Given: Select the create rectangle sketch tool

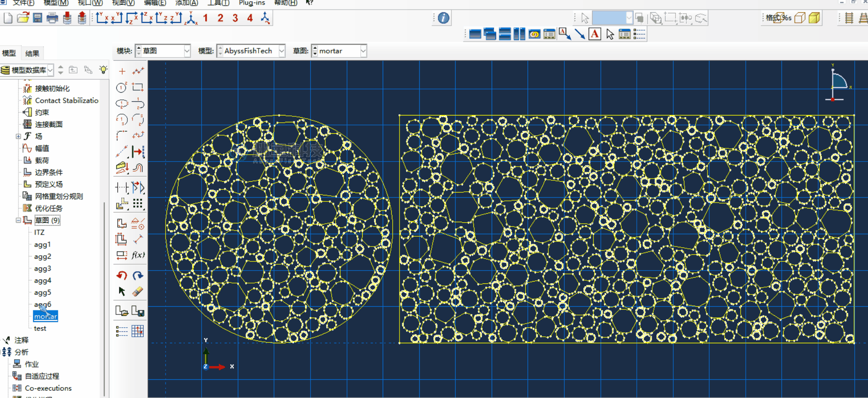Looking at the screenshot, I should (138, 87).
